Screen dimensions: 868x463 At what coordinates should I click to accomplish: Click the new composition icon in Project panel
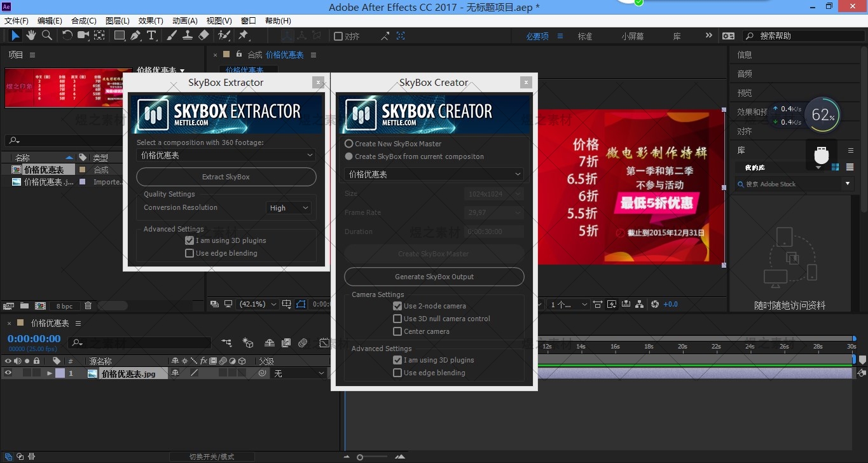click(40, 306)
